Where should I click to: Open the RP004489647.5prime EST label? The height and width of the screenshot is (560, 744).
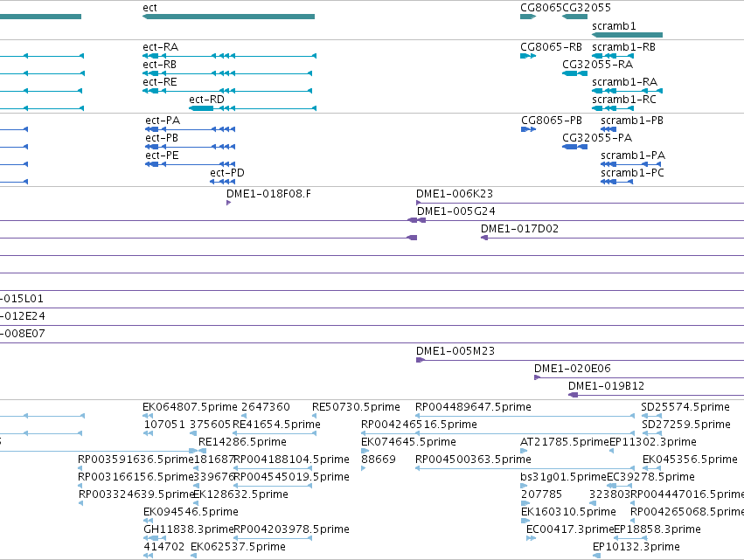tap(473, 407)
